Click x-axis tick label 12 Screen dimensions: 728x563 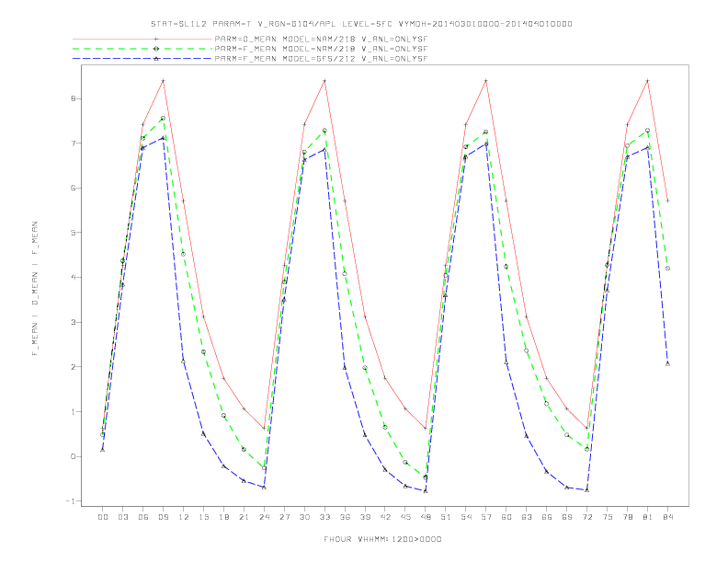point(184,517)
